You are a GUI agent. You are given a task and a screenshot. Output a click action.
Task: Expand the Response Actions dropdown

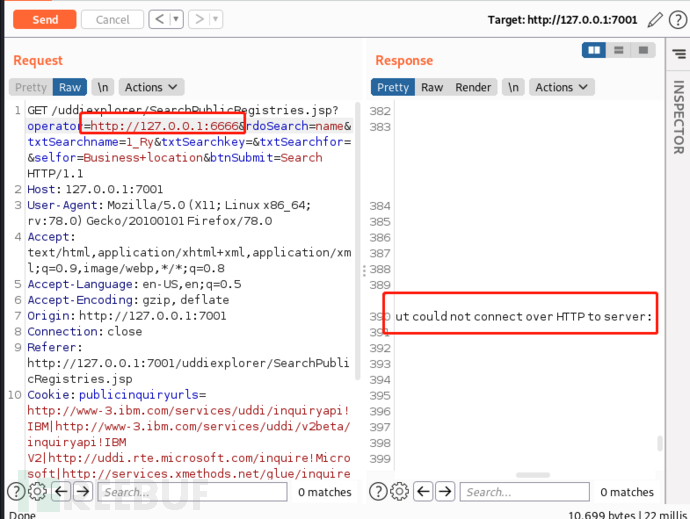coord(561,87)
